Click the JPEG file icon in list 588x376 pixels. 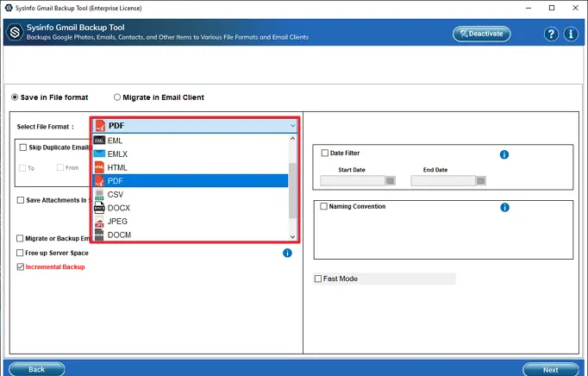point(99,222)
